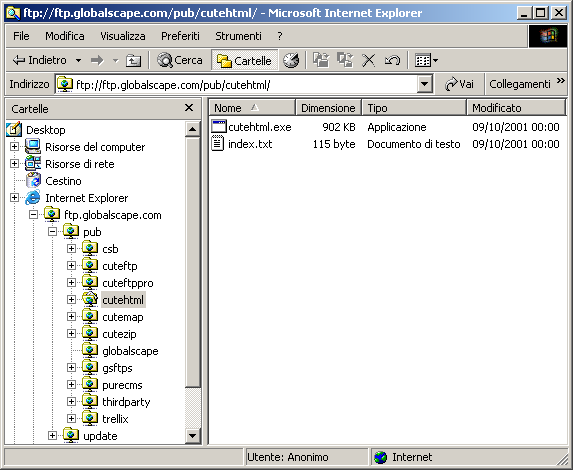Open the Preferiti menu

click(181, 36)
